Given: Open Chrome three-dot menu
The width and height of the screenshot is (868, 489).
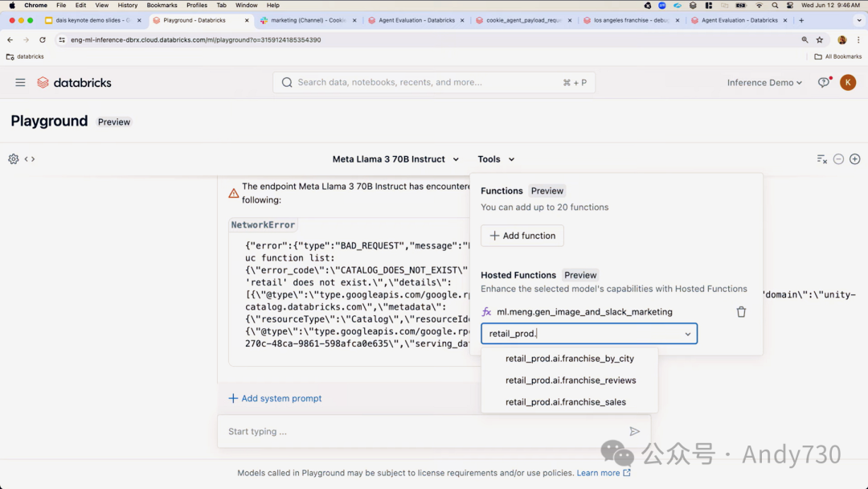Looking at the screenshot, I should click(858, 40).
